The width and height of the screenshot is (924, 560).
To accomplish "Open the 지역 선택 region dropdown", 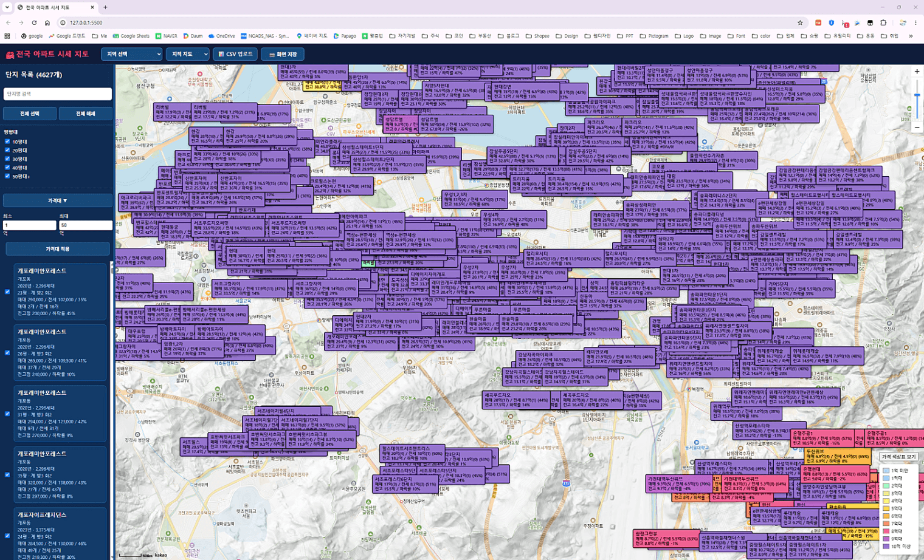I will pyautogui.click(x=131, y=54).
